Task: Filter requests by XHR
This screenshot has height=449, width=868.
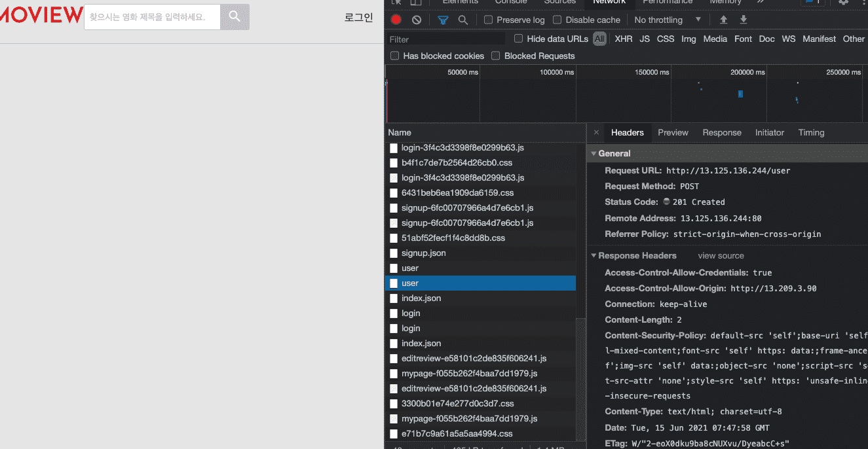Action: (x=624, y=39)
